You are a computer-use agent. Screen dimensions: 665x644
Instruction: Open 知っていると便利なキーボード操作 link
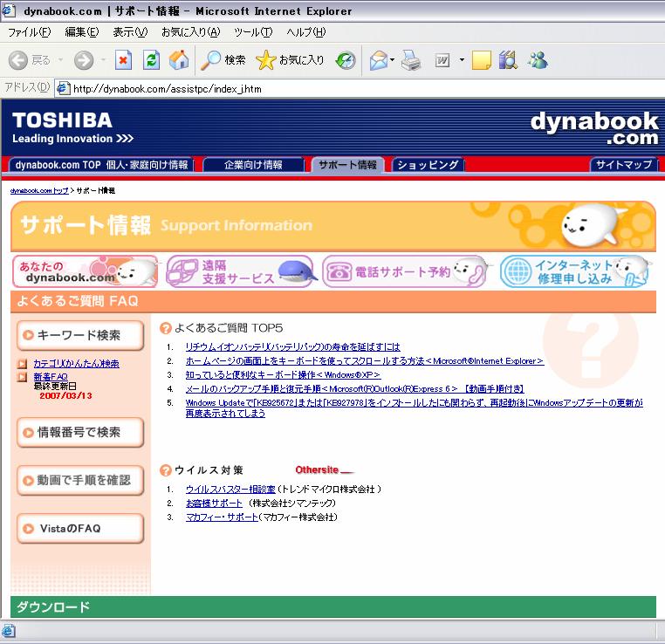coord(283,374)
